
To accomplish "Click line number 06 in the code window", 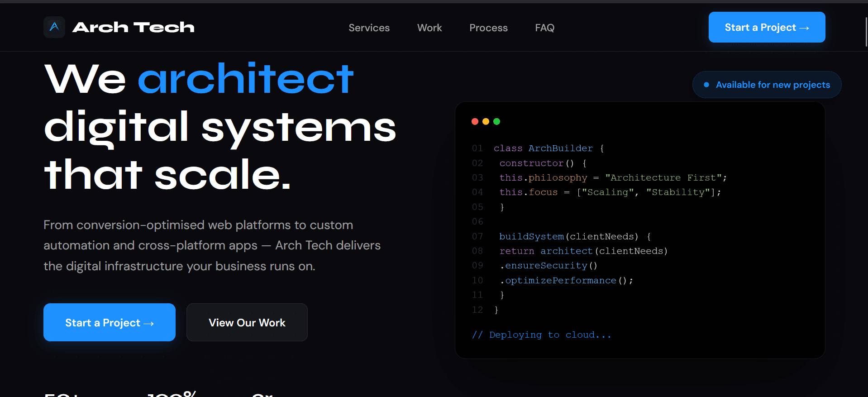I will click(477, 221).
